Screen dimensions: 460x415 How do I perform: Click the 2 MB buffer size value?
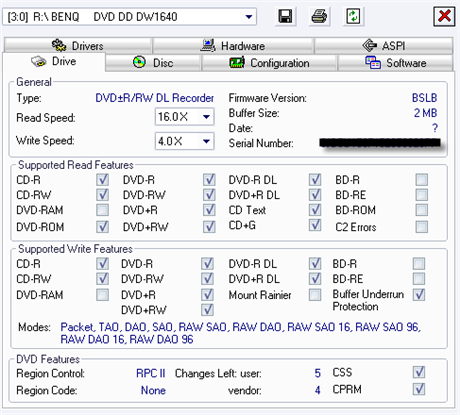[x=425, y=113]
